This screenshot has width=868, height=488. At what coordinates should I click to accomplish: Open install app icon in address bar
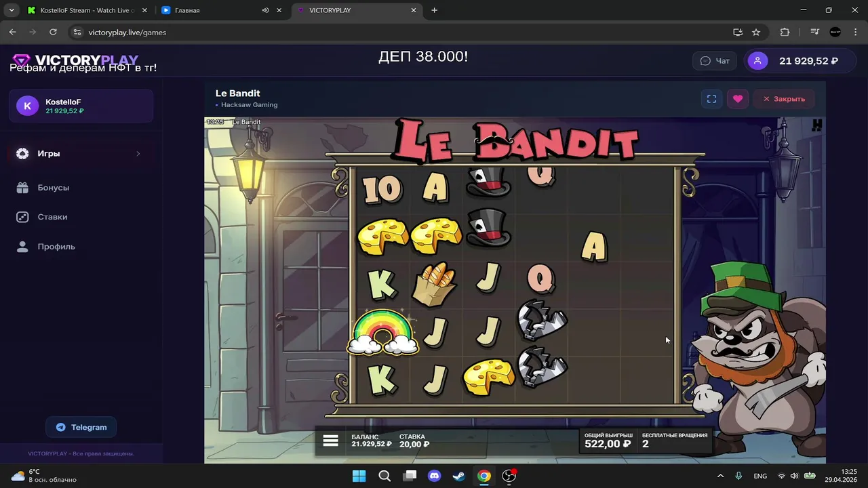(738, 32)
